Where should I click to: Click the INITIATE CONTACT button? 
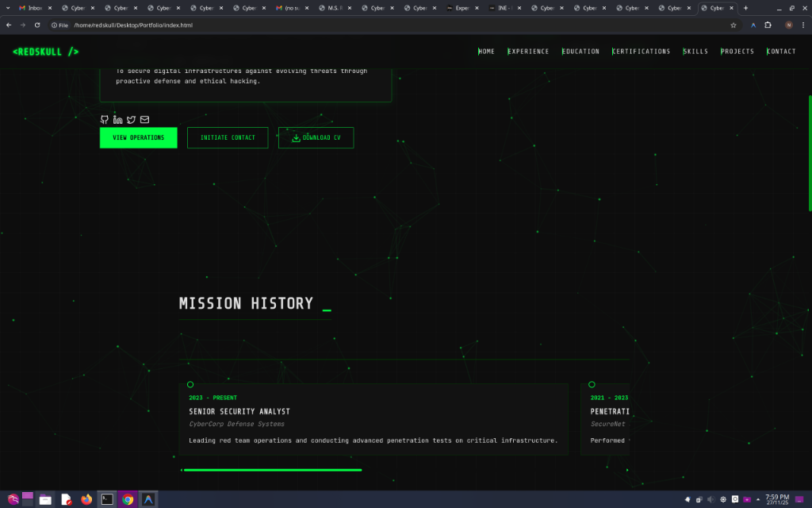(x=228, y=137)
